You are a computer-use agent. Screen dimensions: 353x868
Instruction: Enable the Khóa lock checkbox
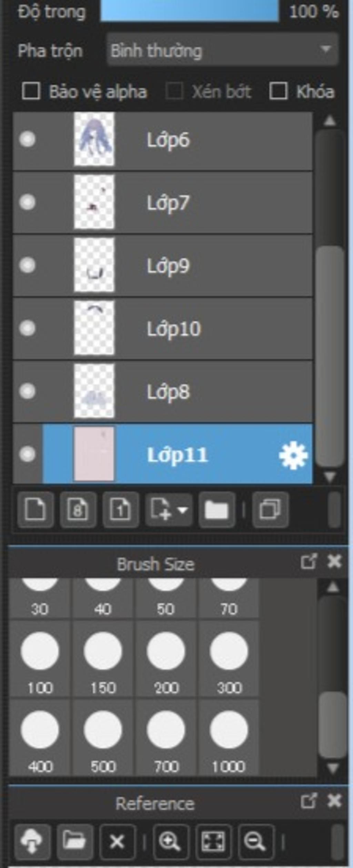pos(278,91)
